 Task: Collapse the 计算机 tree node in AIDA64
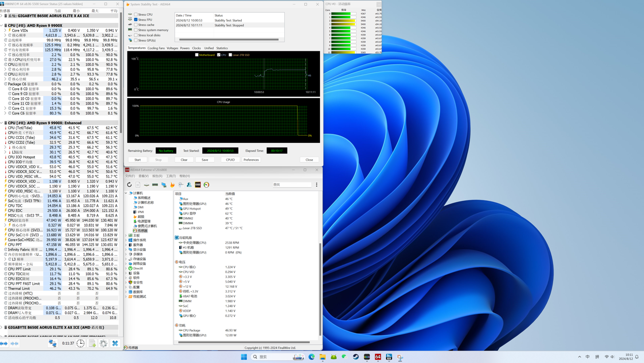click(x=126, y=193)
